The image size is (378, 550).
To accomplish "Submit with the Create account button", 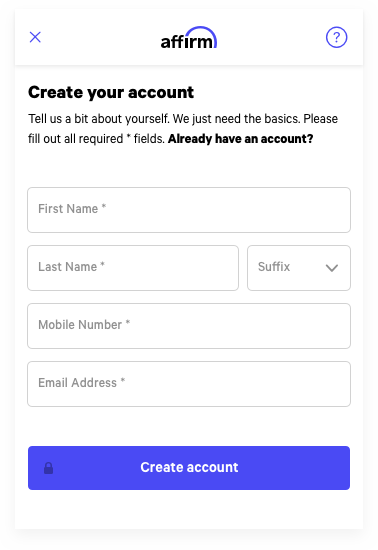I will [x=189, y=468].
